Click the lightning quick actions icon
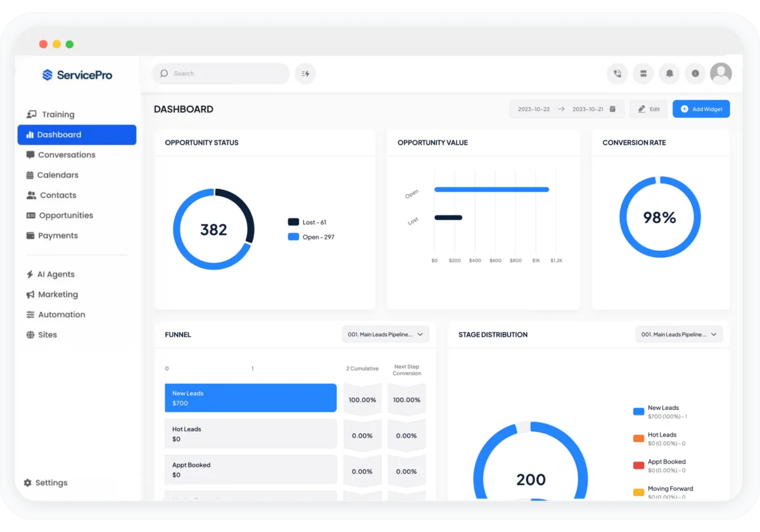 305,73
